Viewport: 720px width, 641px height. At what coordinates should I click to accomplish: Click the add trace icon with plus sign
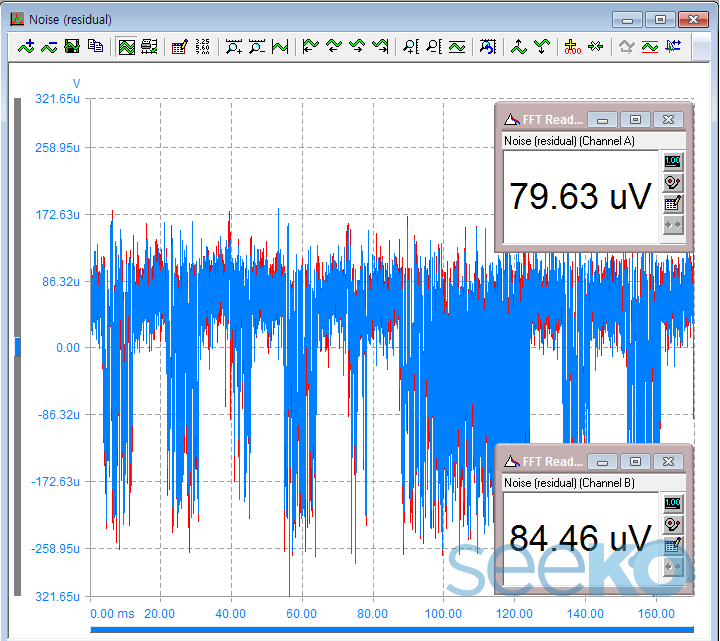27,46
